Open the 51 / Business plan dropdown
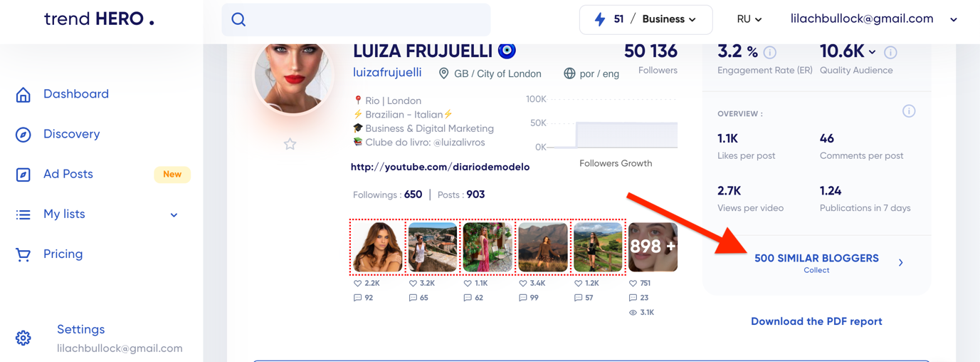The height and width of the screenshot is (362, 980). coord(646,20)
